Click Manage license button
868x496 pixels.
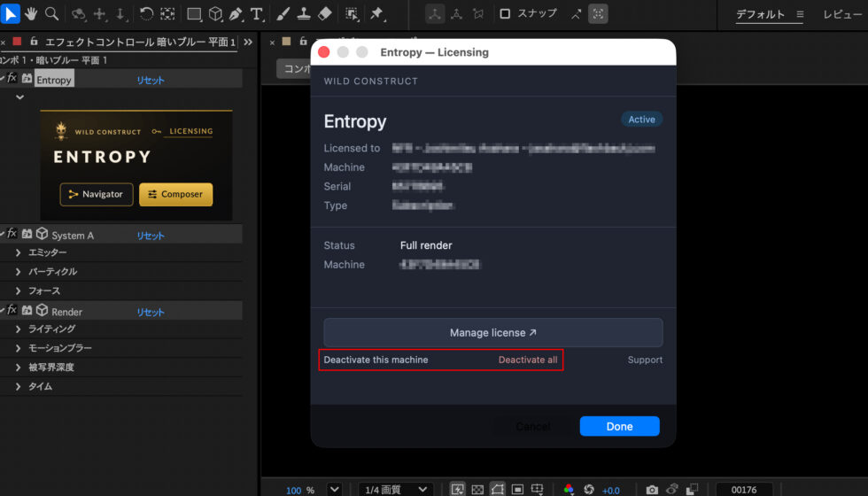click(492, 332)
